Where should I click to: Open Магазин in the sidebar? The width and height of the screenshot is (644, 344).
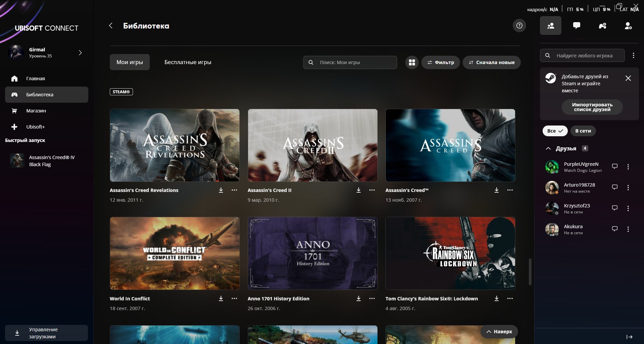click(36, 111)
